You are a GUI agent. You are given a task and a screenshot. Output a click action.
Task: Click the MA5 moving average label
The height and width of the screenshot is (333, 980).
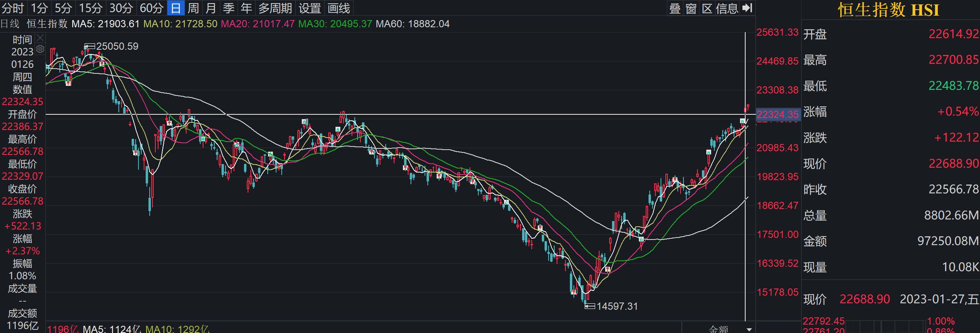106,24
